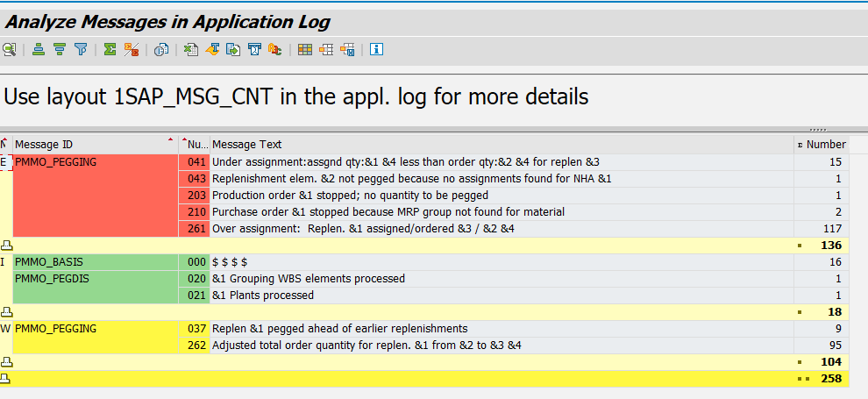
Task: Select message number 043 cell
Action: coord(195,179)
